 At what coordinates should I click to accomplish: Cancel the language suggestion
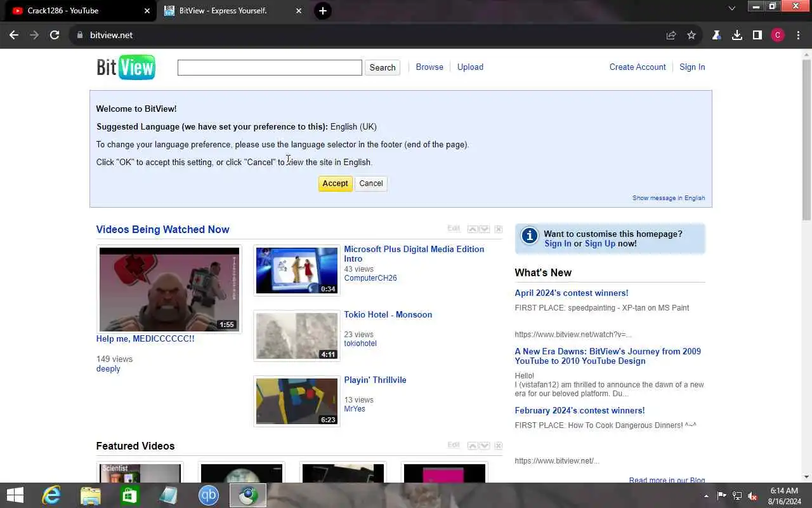click(371, 184)
